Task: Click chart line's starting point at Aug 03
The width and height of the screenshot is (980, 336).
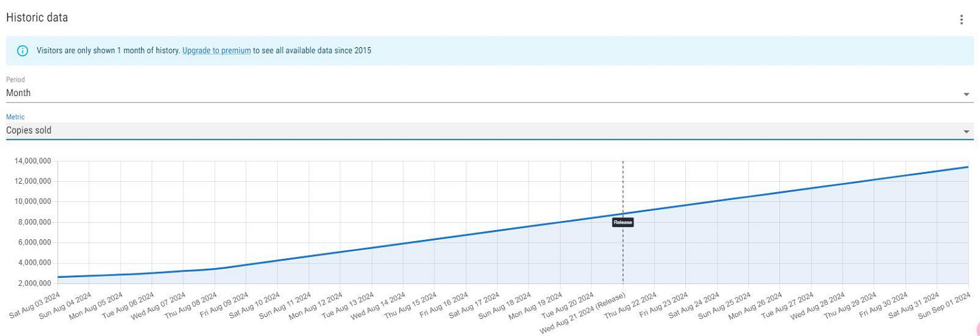Action: [58, 277]
